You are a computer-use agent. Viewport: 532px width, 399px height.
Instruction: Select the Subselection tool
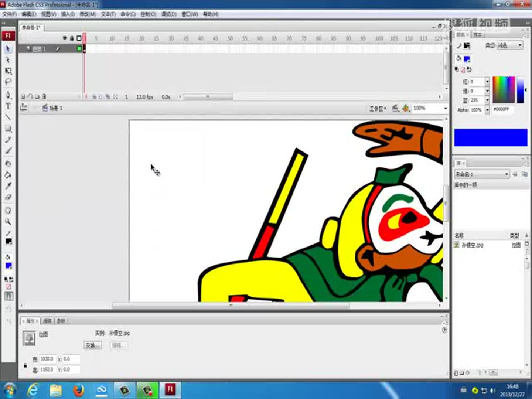8,60
